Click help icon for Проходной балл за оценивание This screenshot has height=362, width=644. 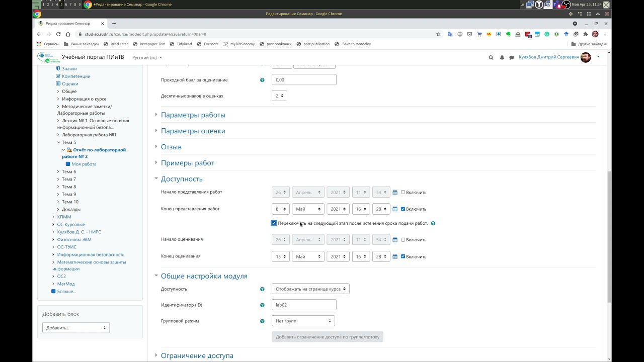(262, 80)
